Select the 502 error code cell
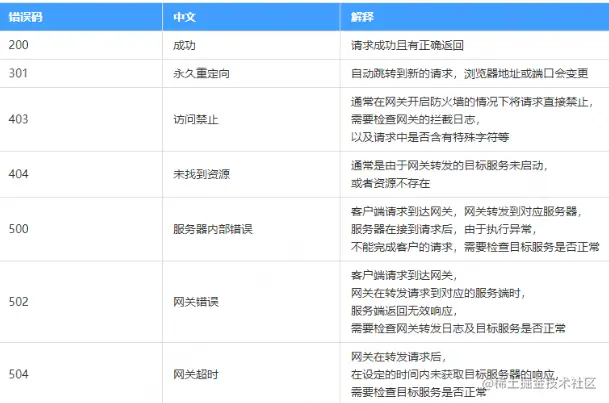The width and height of the screenshot is (609, 403). click(x=81, y=302)
